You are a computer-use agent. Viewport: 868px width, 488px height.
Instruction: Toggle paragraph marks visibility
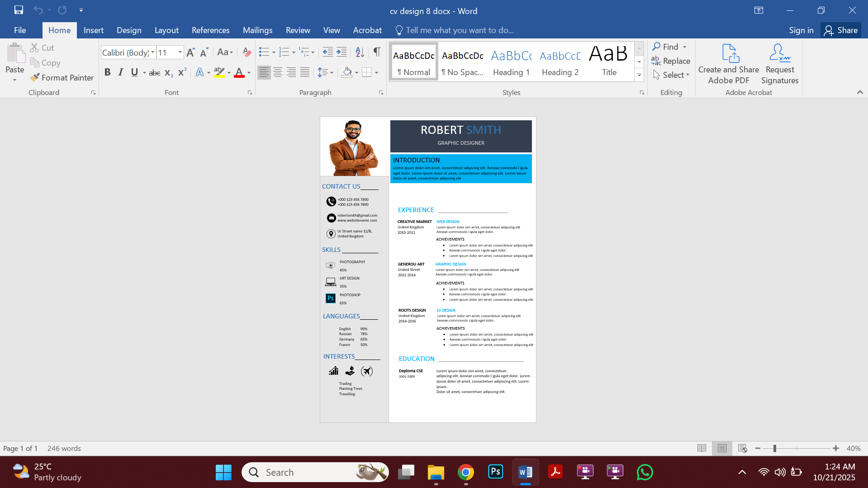tap(377, 52)
